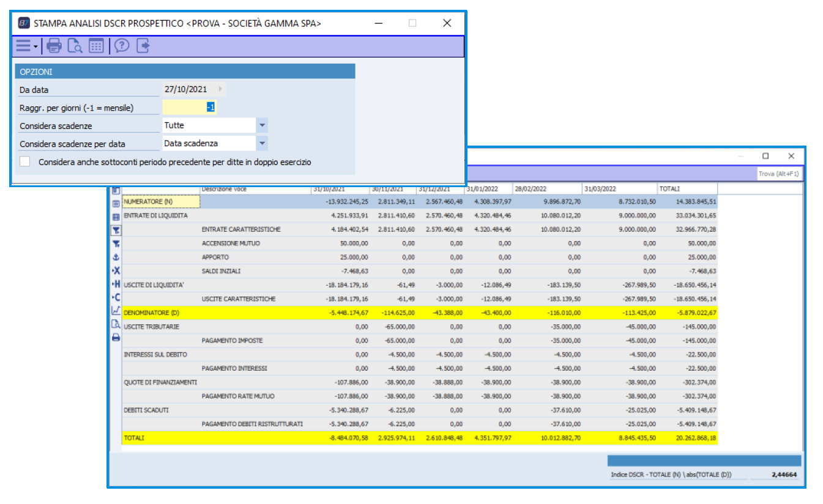Click the arrow next to date 27/10/2021
The height and width of the screenshot is (504, 823).
[220, 89]
